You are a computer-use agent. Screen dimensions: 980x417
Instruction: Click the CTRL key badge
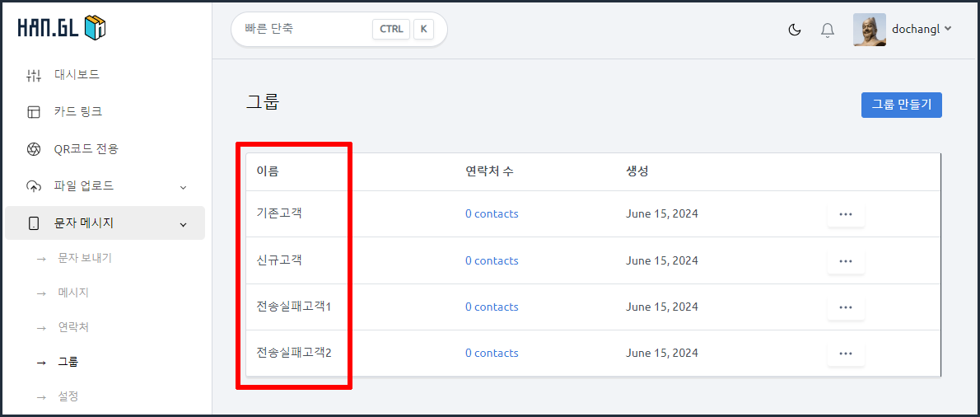[x=391, y=29]
